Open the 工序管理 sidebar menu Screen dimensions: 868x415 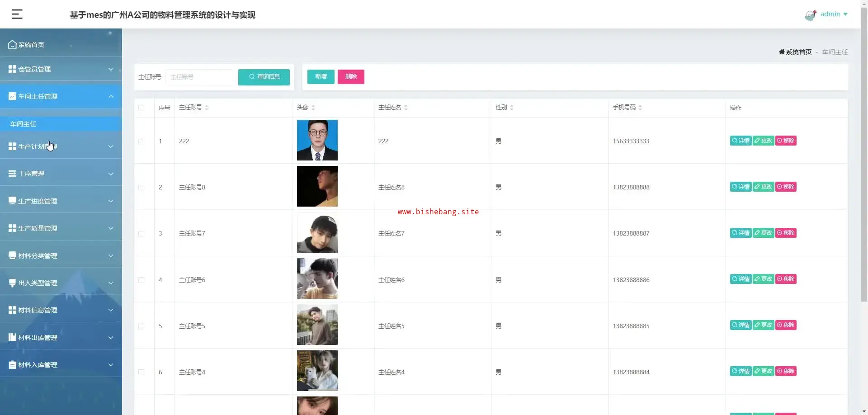[x=61, y=174]
